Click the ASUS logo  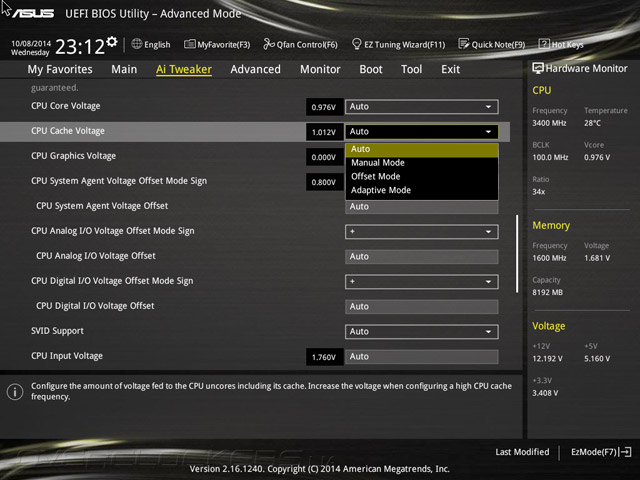point(33,13)
